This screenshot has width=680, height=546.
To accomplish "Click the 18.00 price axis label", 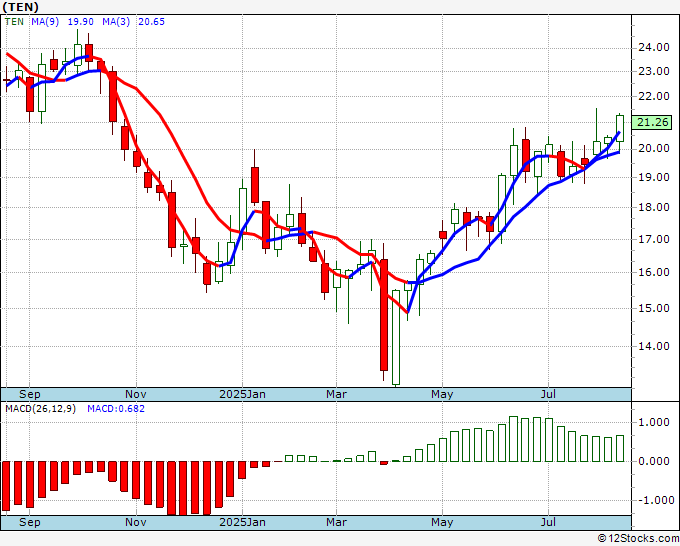I will pos(654,207).
